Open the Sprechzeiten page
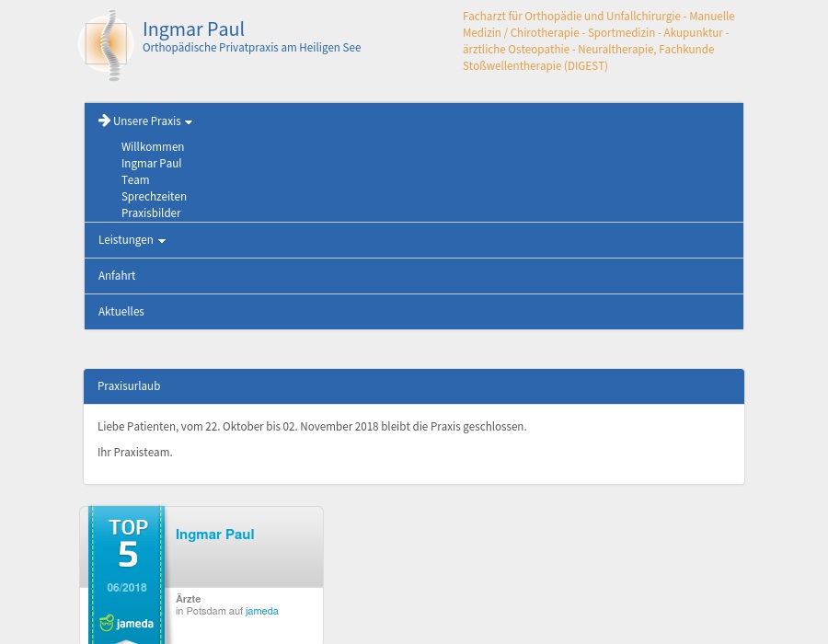828x644 pixels. [x=154, y=196]
